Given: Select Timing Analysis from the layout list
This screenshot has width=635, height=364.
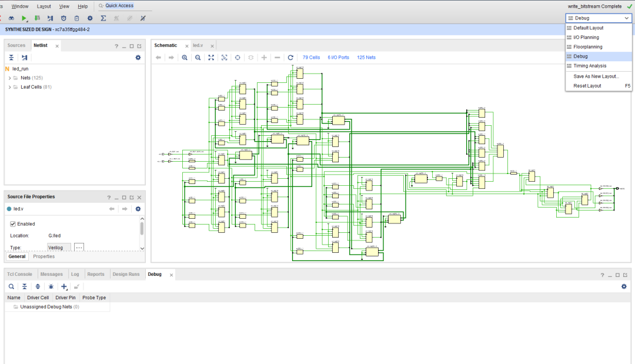Looking at the screenshot, I should (590, 66).
